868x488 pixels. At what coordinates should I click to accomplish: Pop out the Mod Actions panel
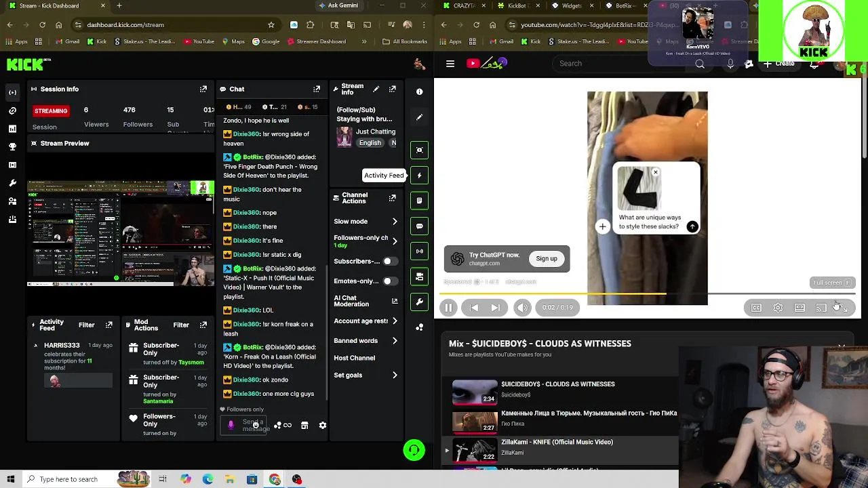(x=203, y=325)
